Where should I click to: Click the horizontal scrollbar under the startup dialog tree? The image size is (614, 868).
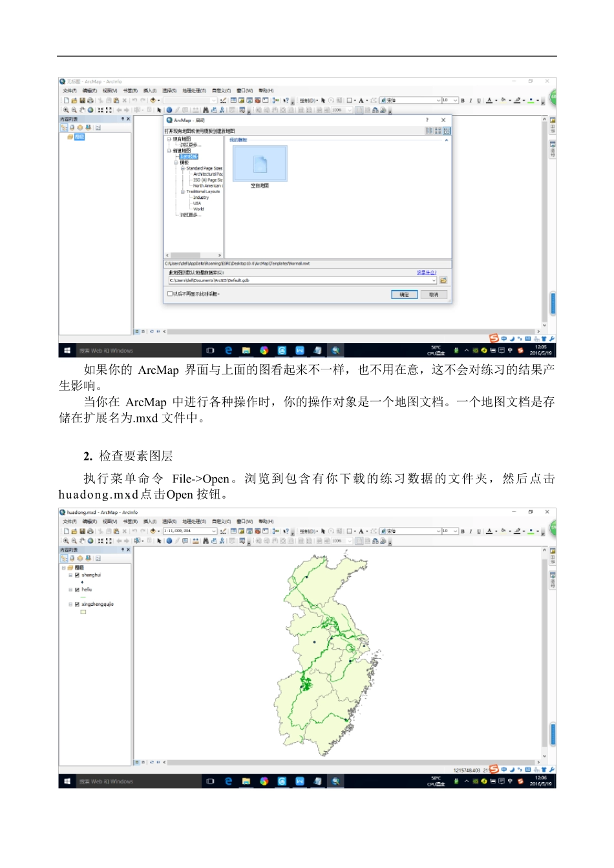(193, 256)
